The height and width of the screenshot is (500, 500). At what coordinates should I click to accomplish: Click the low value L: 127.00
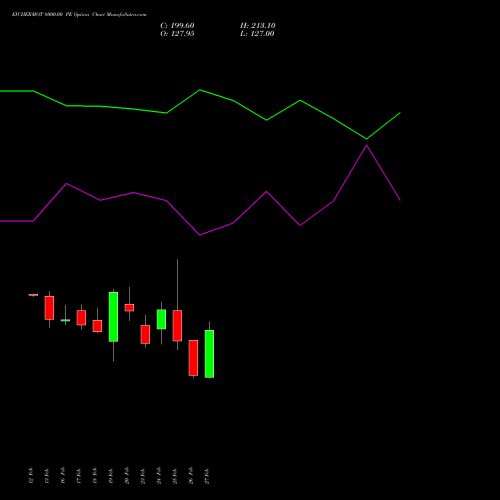(x=257, y=34)
